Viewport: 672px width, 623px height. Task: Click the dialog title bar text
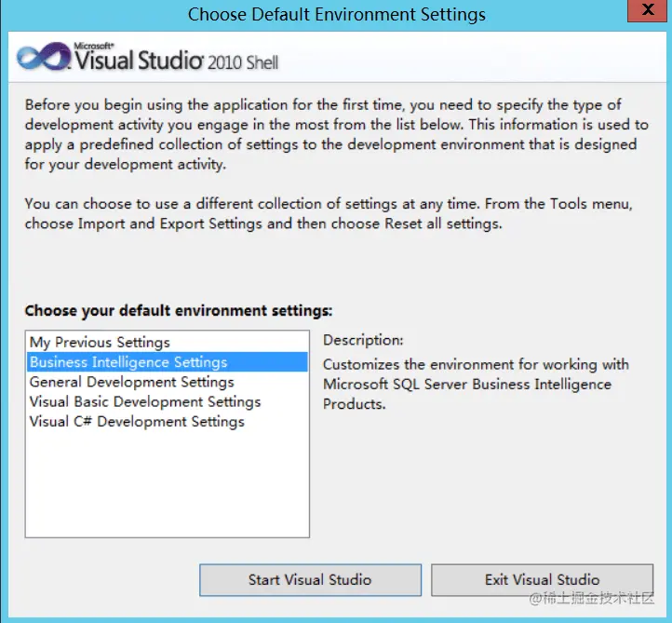point(336,14)
